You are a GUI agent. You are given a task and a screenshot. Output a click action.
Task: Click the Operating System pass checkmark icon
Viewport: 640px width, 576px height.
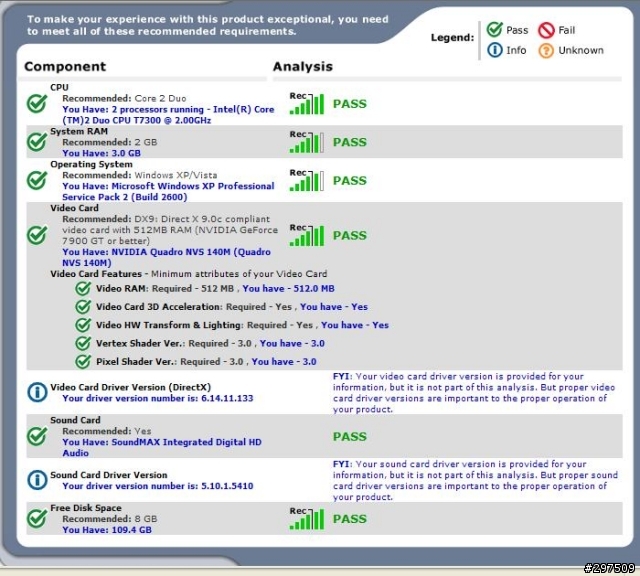point(37,180)
